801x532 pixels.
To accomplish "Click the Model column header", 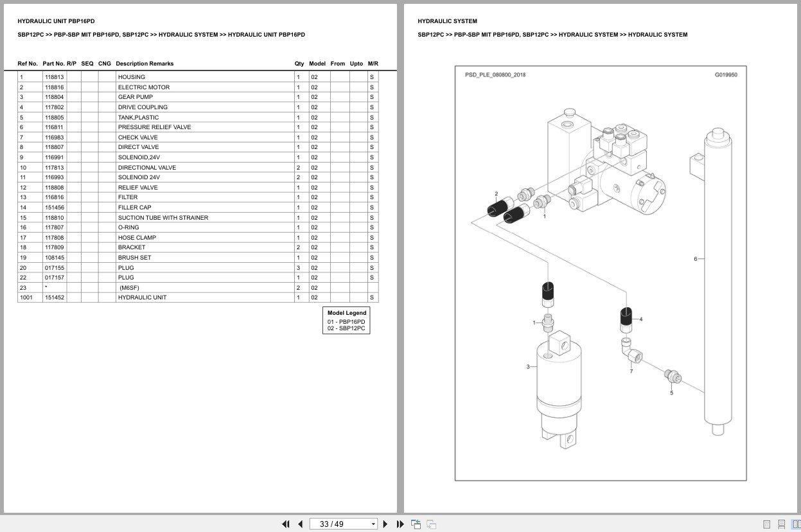I will coord(317,64).
